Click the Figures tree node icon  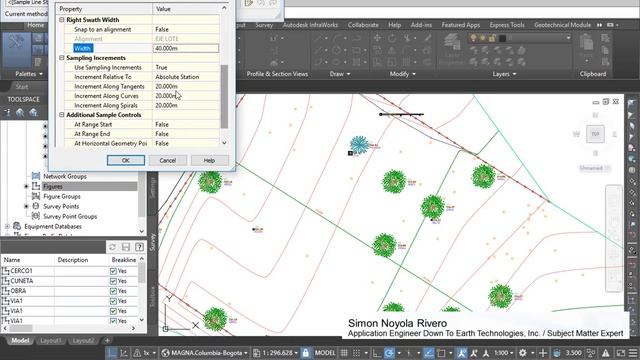click(36, 186)
